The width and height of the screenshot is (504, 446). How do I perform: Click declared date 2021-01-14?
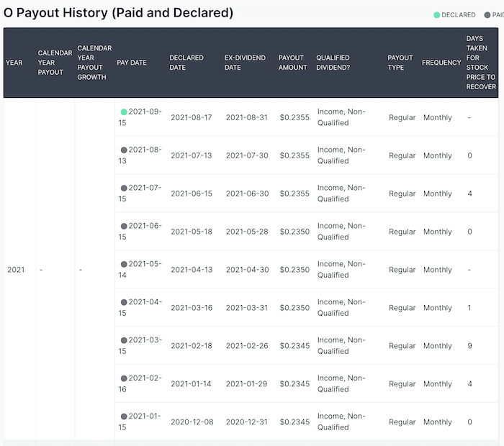coord(191,383)
